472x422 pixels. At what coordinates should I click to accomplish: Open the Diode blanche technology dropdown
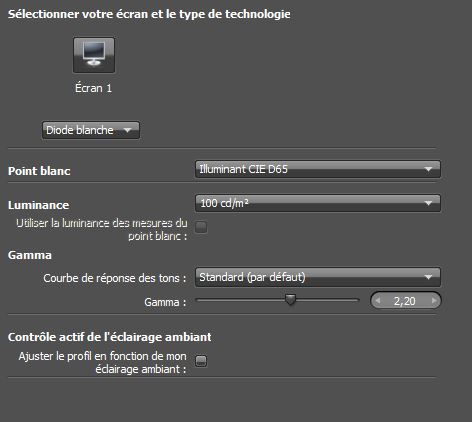(91, 130)
